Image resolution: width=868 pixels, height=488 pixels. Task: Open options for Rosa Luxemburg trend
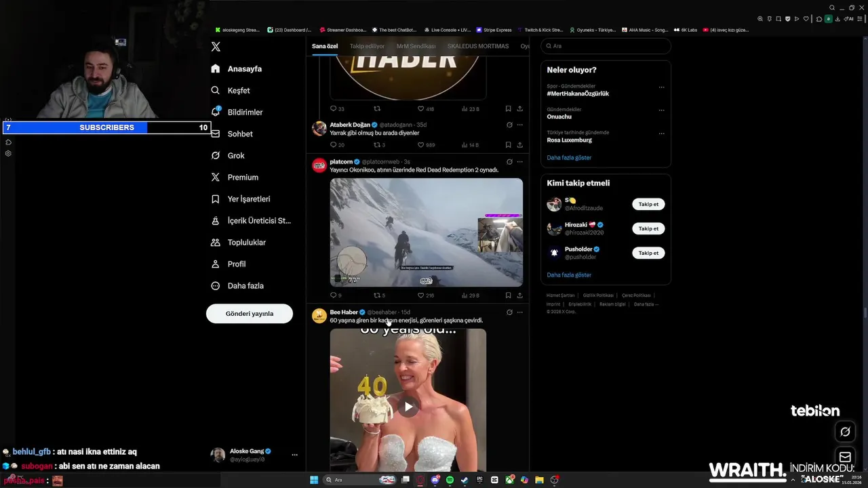(x=661, y=134)
